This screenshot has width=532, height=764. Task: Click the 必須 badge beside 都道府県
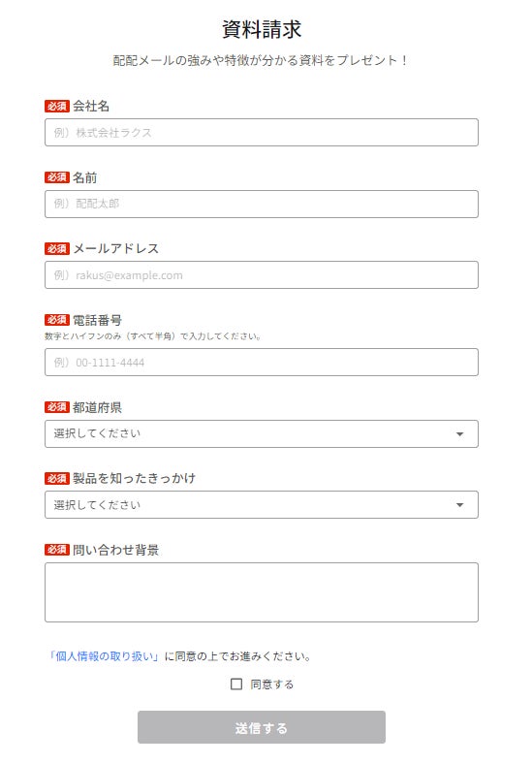pyautogui.click(x=57, y=407)
